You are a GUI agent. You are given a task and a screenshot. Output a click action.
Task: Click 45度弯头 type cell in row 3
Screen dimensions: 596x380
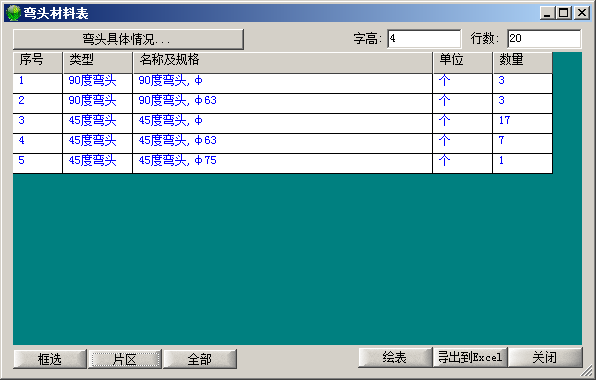(98, 124)
